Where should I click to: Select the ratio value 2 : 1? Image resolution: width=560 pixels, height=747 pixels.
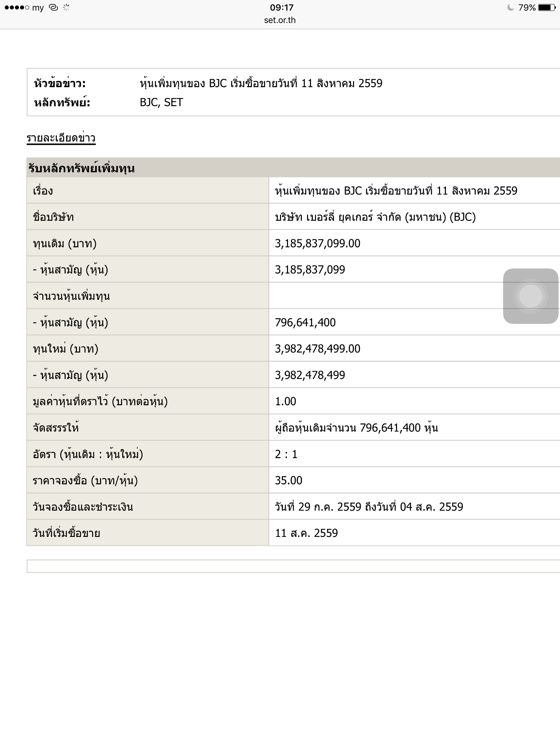[286, 454]
